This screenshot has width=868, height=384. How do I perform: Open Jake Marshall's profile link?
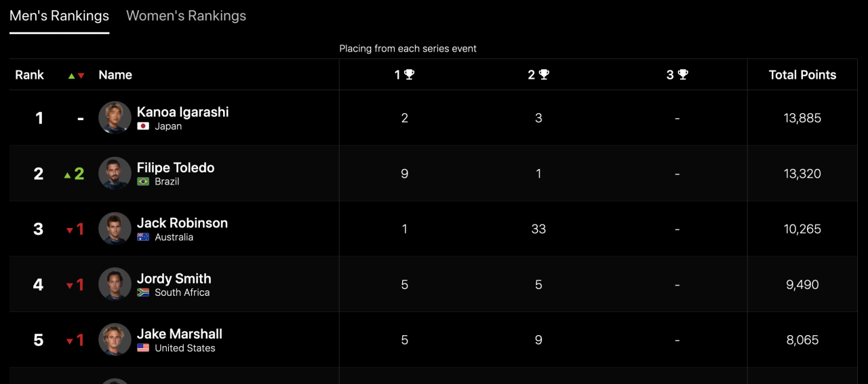click(179, 334)
